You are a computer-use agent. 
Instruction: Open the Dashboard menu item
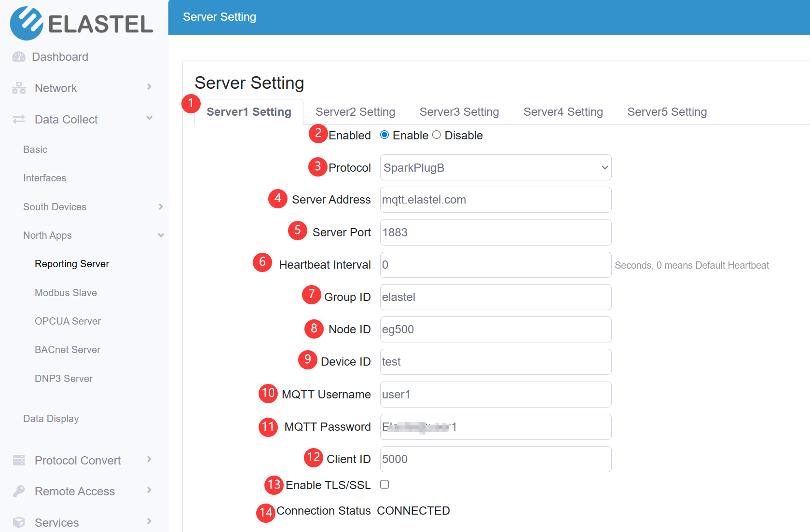click(60, 57)
